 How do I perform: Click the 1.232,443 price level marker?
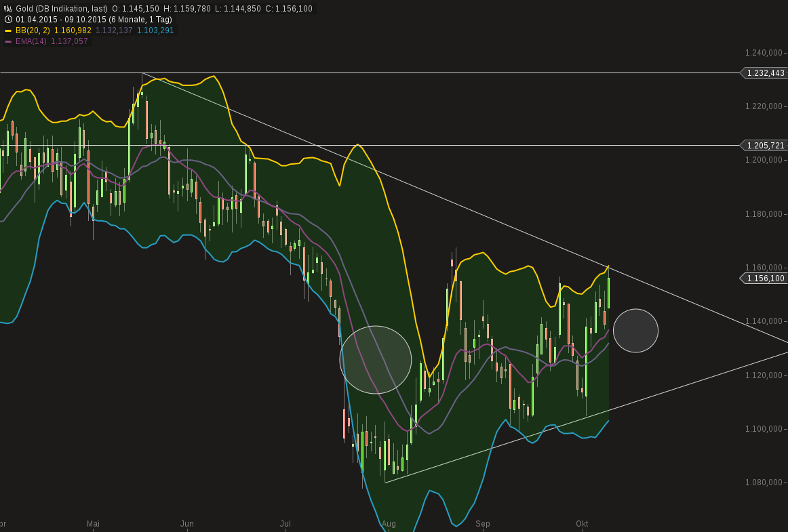tap(764, 73)
